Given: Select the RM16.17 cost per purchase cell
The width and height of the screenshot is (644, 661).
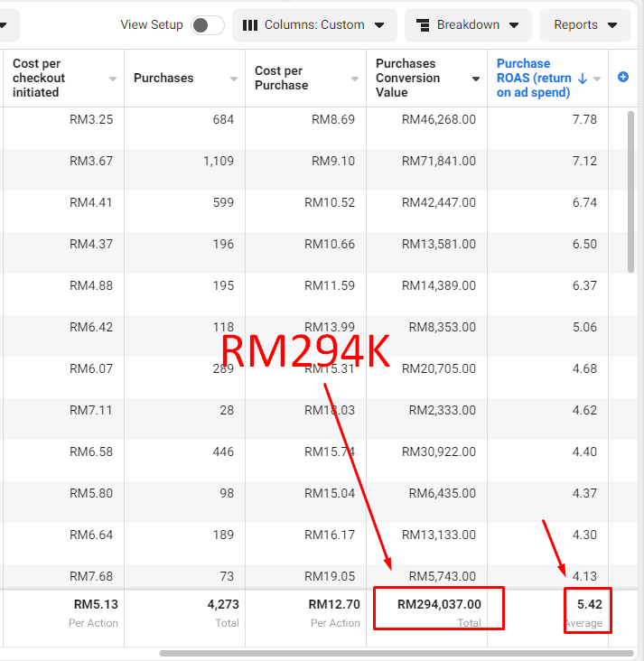Looking at the screenshot, I should coord(330,535).
